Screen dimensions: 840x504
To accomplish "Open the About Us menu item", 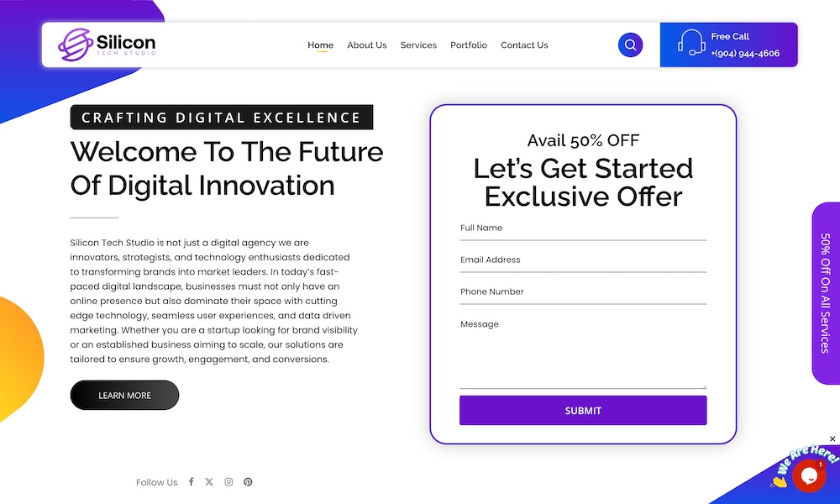I will pos(367,45).
